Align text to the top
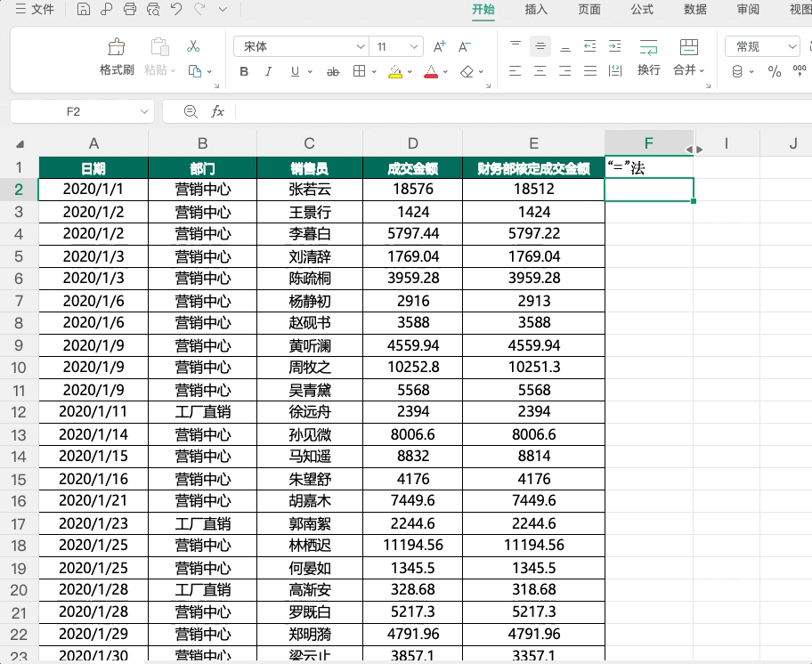The height and width of the screenshot is (664, 812). pos(516,46)
